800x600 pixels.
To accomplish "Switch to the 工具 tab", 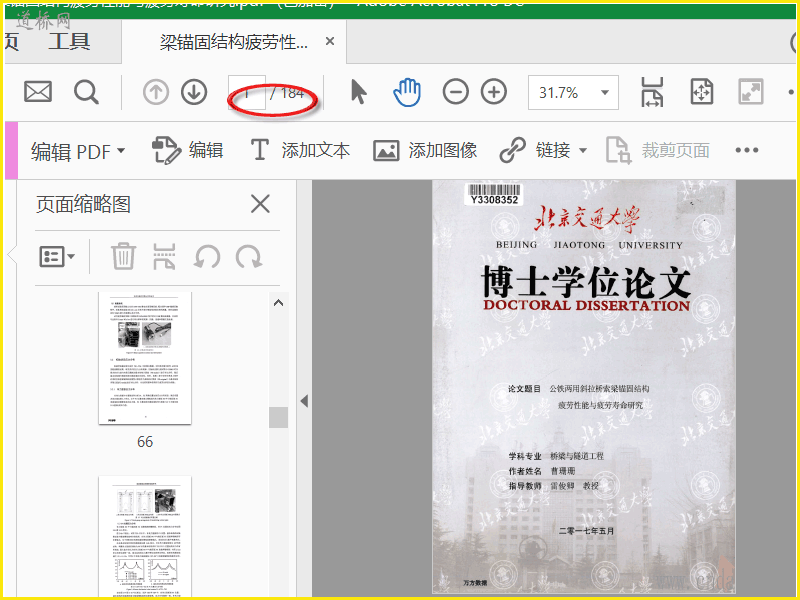I will click(x=69, y=41).
